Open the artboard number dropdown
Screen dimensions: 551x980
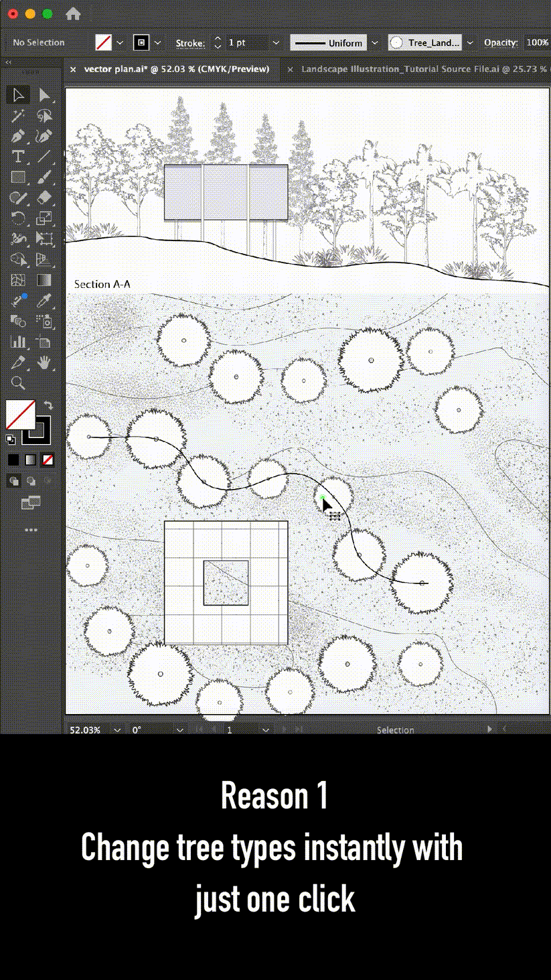[266, 729]
